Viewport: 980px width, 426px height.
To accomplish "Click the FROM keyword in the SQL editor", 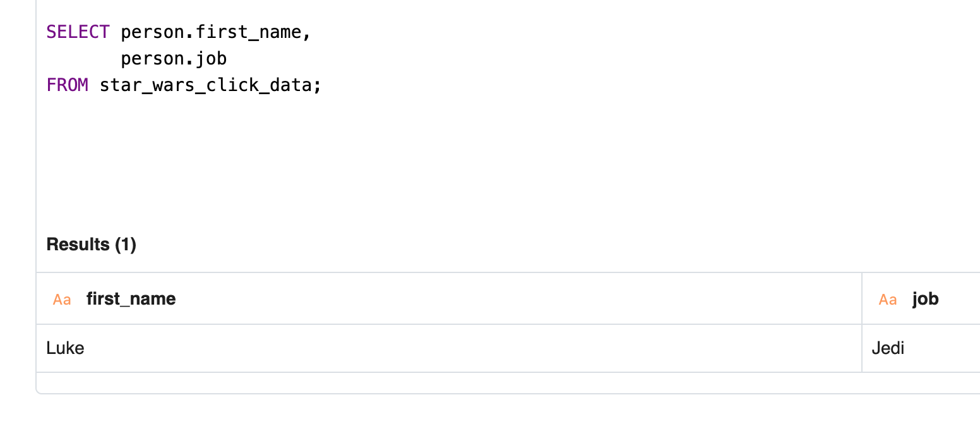I will coord(67,84).
